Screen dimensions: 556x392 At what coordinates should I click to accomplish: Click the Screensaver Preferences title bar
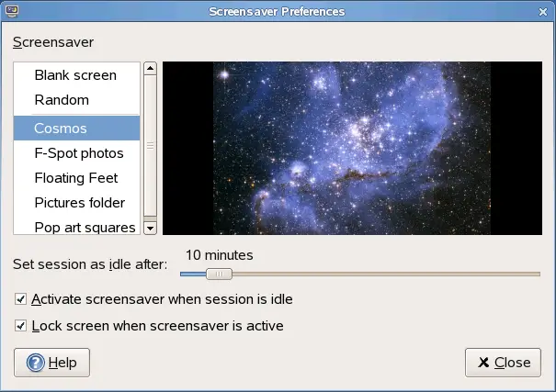(278, 12)
